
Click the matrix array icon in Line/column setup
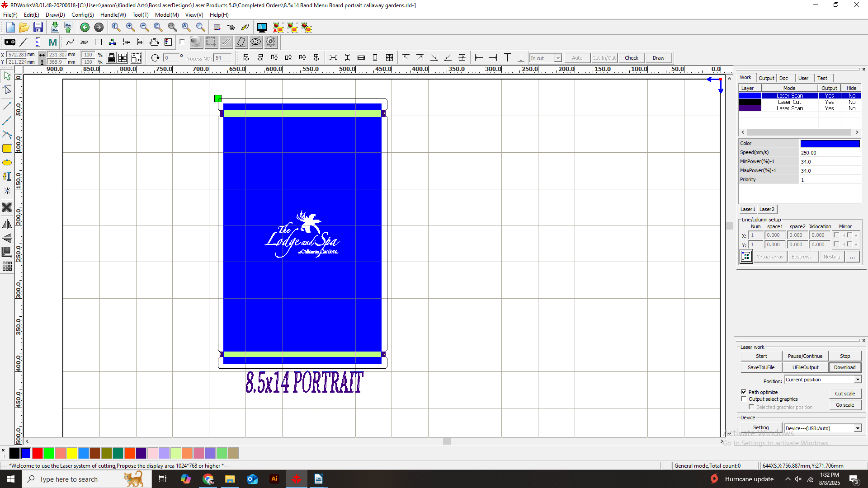coord(746,257)
